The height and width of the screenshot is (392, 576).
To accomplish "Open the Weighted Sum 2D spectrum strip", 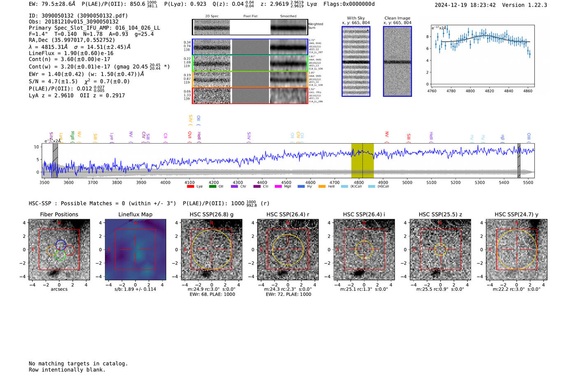I will (x=250, y=27).
